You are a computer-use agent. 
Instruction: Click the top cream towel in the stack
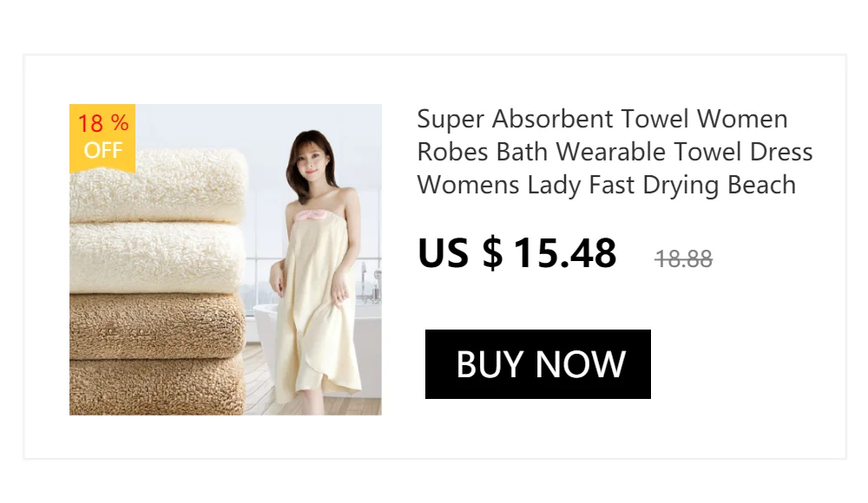point(158,186)
